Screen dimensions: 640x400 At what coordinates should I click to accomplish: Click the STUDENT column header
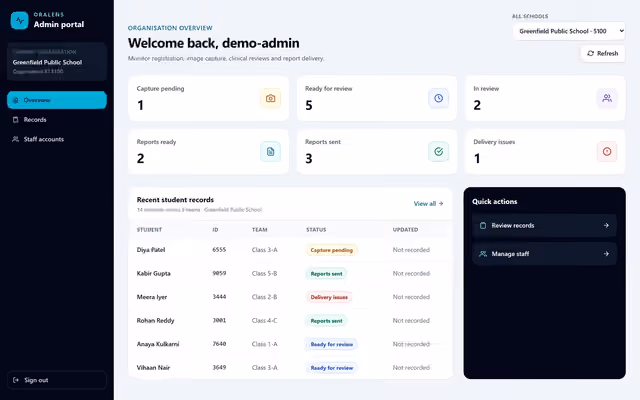[x=149, y=230]
